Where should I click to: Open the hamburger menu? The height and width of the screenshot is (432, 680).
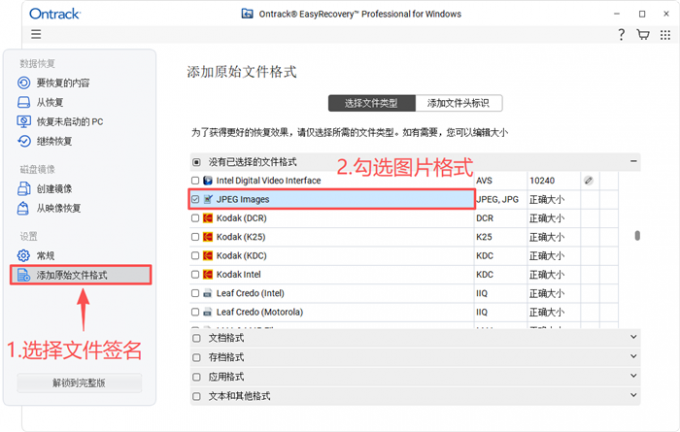coord(36,34)
